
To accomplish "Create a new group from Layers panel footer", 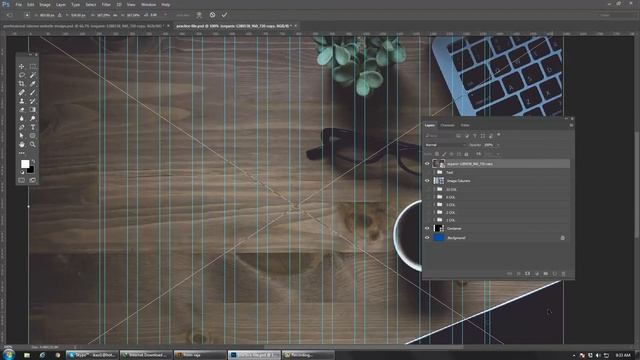I will 546,274.
